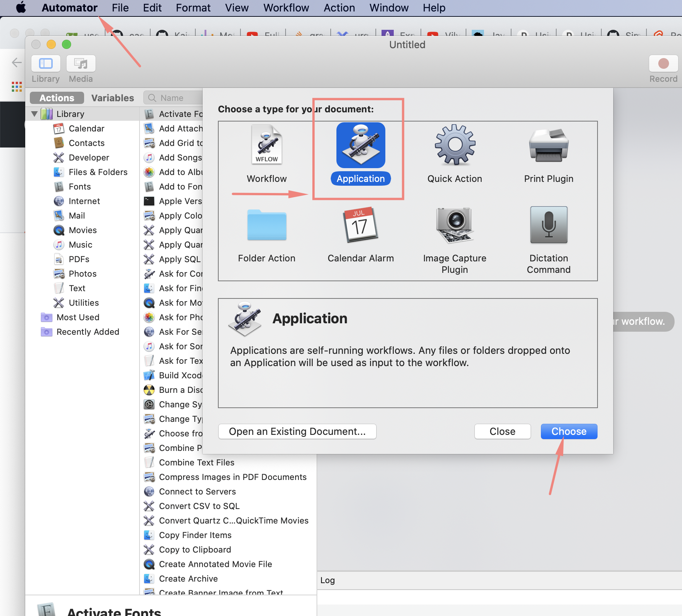Select Calendar in the Library list
682x616 pixels.
click(86, 128)
